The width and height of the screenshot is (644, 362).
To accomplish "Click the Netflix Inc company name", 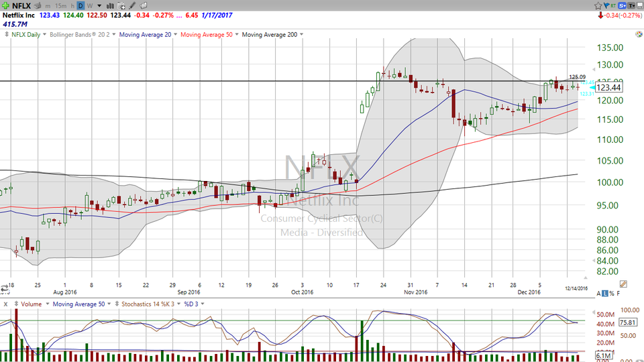I will (19, 15).
